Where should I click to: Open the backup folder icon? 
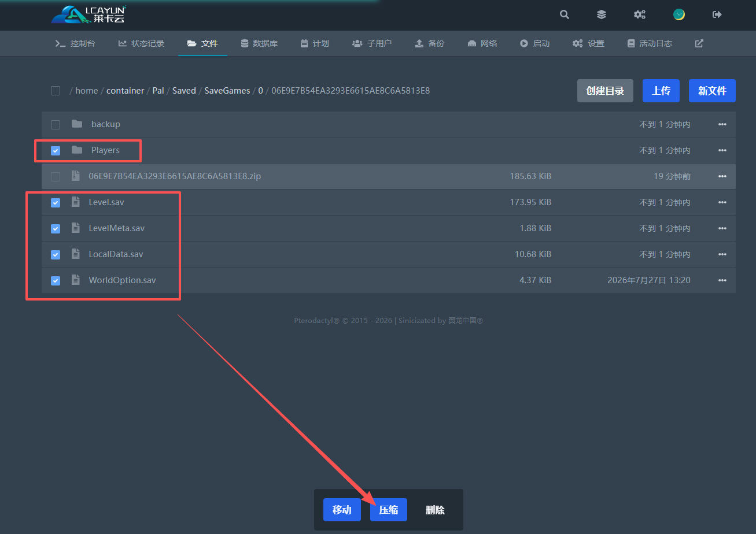(x=77, y=124)
